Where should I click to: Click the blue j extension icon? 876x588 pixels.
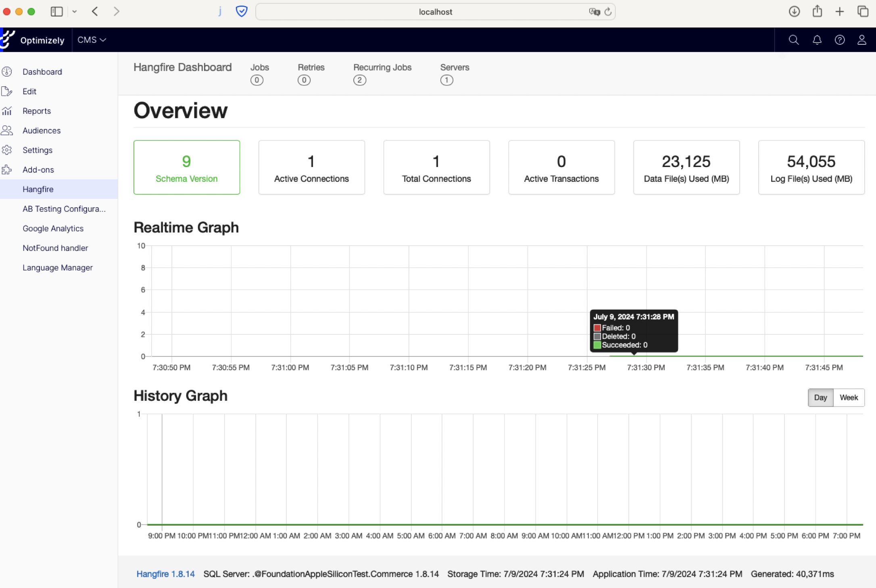(220, 11)
